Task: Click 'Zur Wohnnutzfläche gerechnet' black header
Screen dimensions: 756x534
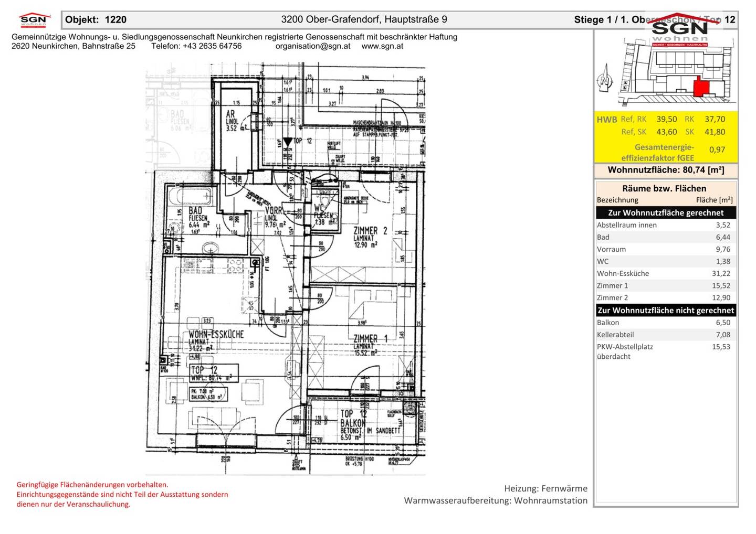Action: click(x=666, y=212)
